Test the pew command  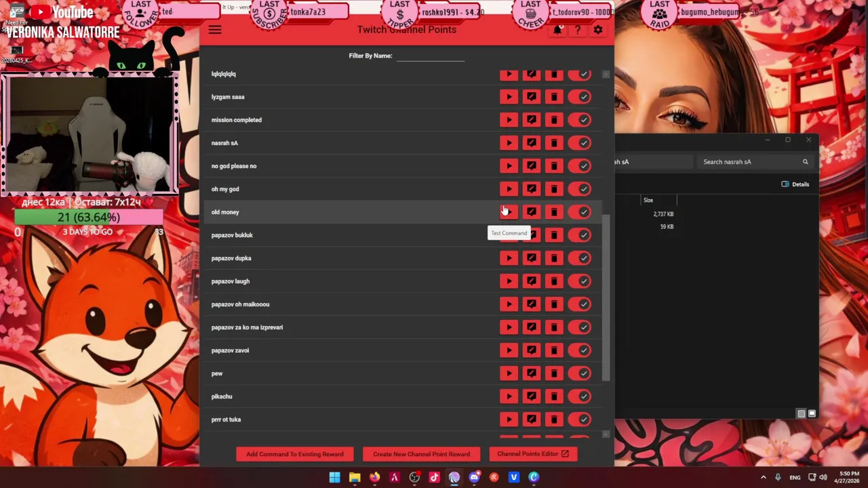509,373
